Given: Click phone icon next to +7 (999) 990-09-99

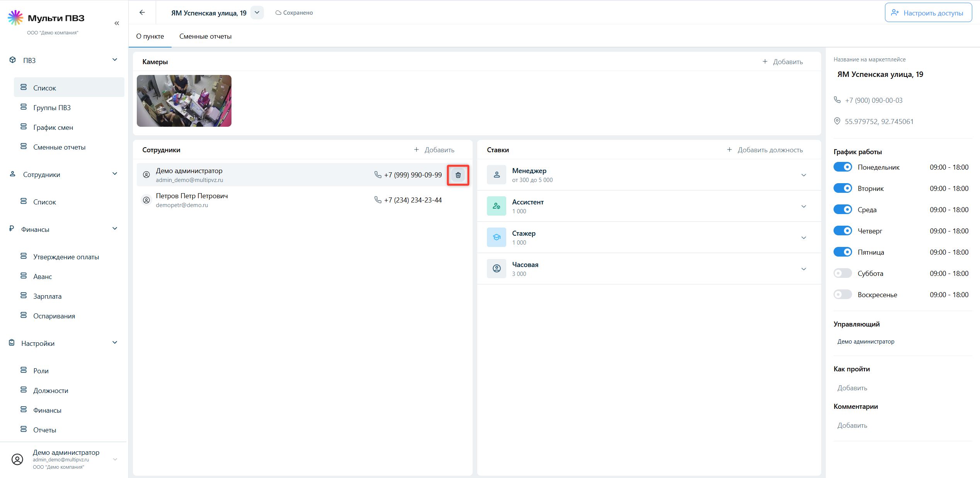Looking at the screenshot, I should coord(378,175).
